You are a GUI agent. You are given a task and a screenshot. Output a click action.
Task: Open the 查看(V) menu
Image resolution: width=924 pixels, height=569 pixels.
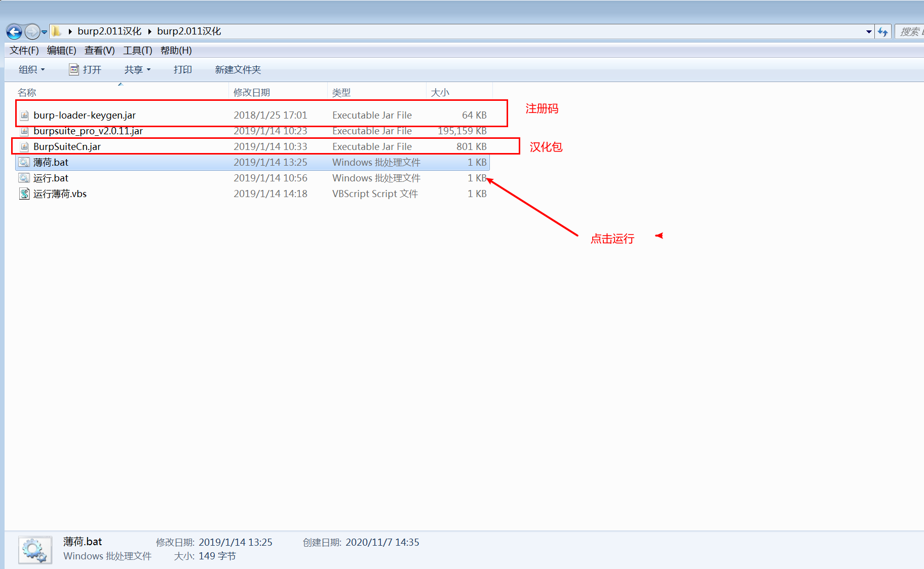pos(99,50)
